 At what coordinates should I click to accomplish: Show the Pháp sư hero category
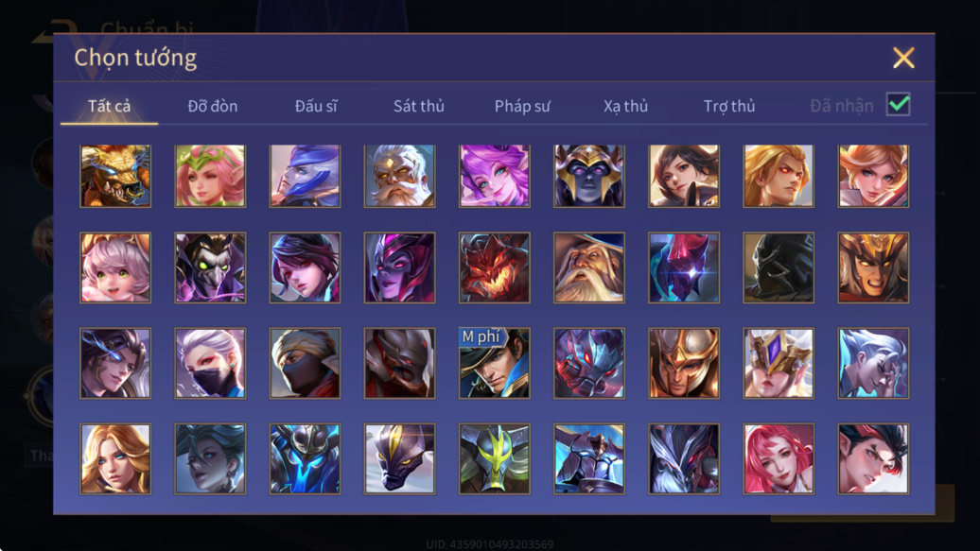click(x=522, y=106)
